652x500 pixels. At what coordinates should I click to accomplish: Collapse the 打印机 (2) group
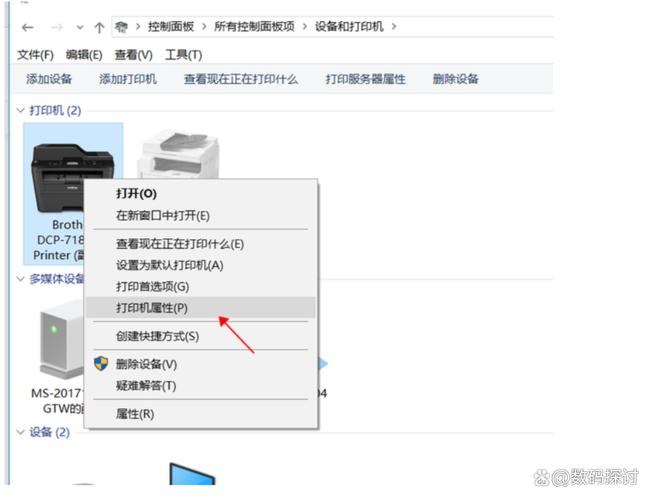pyautogui.click(x=20, y=110)
